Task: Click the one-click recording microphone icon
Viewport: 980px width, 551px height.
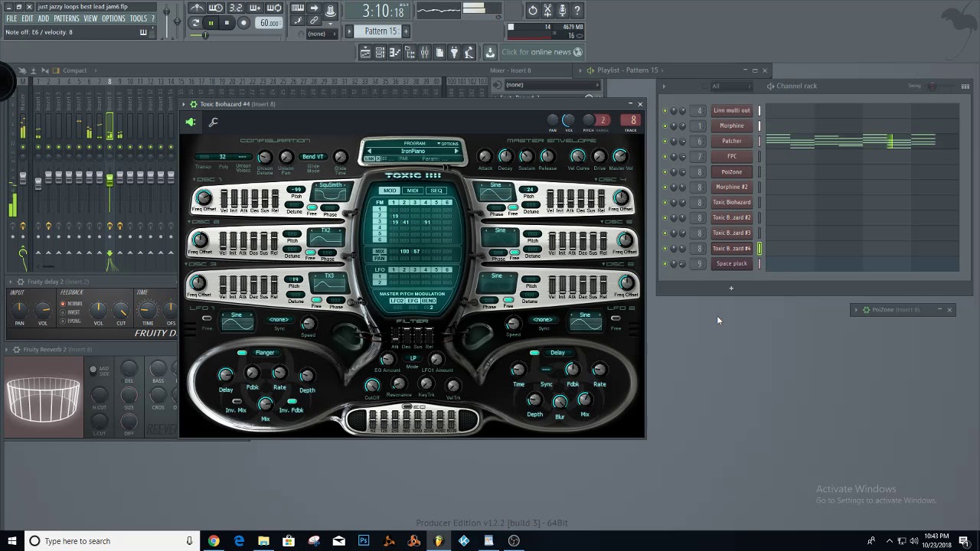Action: pyautogui.click(x=562, y=11)
